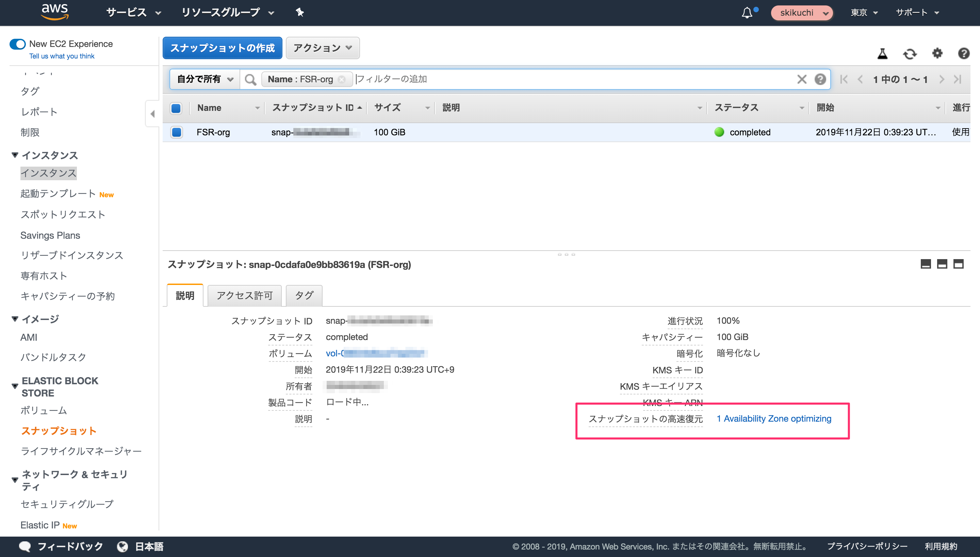Minimize the snapshot details pane

pyautogui.click(x=926, y=264)
